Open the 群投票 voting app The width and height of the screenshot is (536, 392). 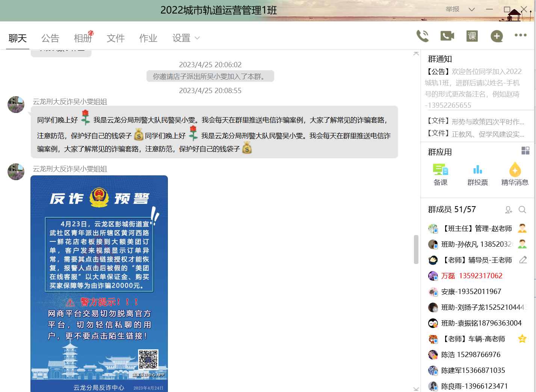[477, 175]
